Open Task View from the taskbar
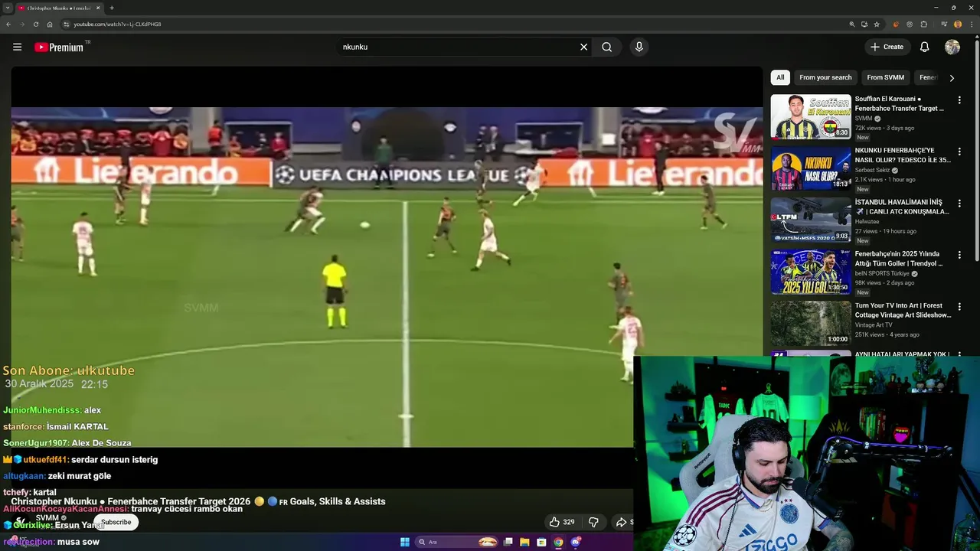The width and height of the screenshot is (980, 551). click(x=508, y=542)
